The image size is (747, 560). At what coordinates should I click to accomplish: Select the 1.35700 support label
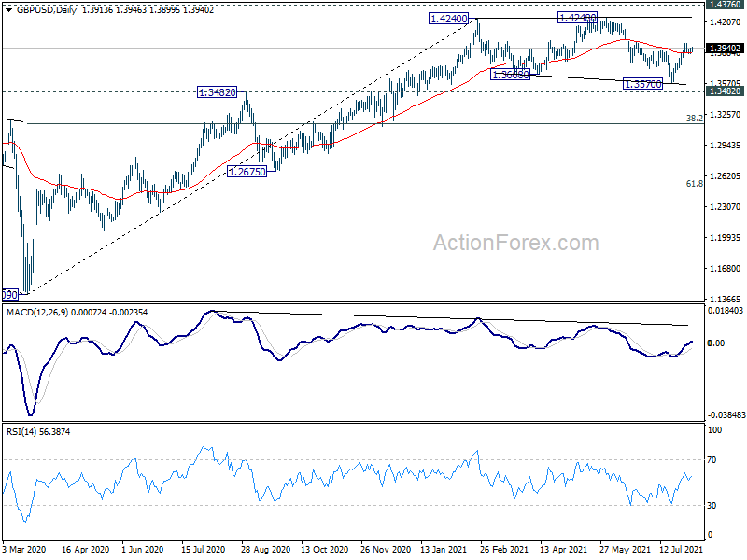(x=642, y=84)
